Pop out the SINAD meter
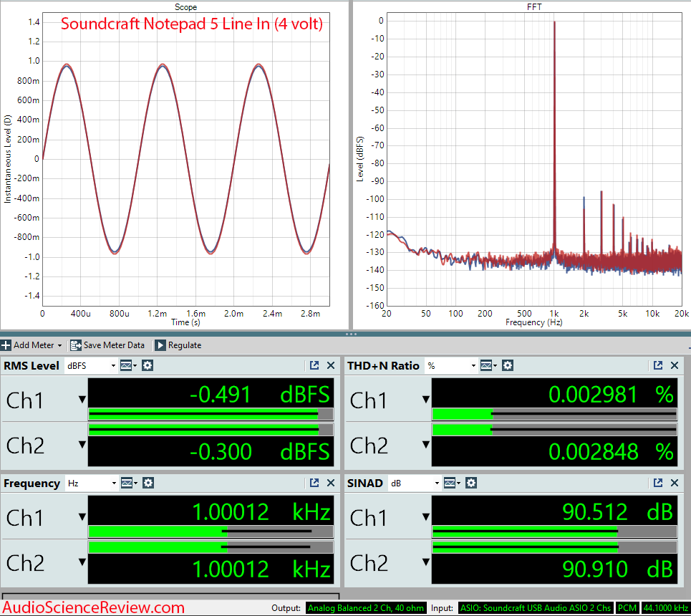691x616 pixels. [658, 483]
